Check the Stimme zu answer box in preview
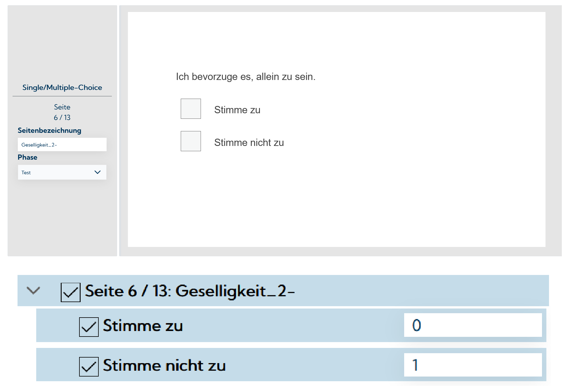582x392 pixels. tap(190, 109)
